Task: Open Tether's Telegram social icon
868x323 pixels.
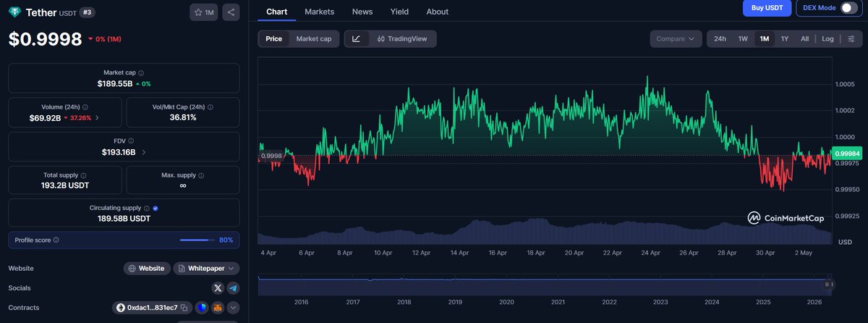Action: (233, 288)
